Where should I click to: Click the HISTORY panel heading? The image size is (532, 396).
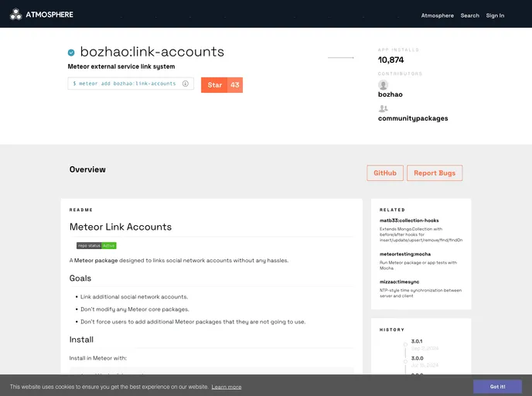click(x=392, y=329)
